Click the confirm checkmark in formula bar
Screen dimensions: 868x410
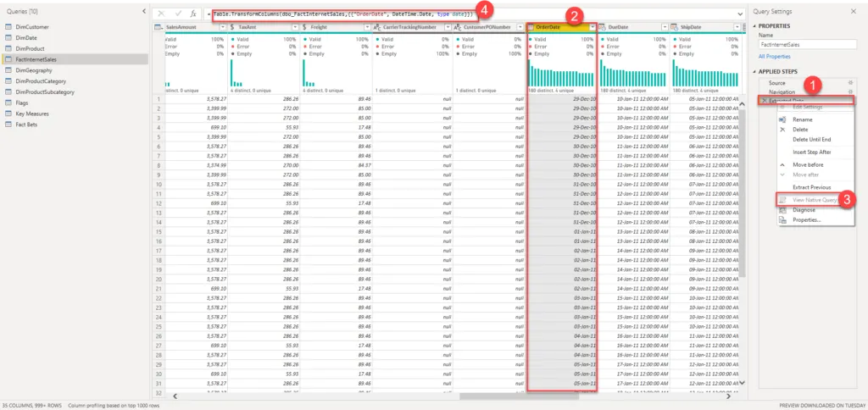pyautogui.click(x=178, y=14)
